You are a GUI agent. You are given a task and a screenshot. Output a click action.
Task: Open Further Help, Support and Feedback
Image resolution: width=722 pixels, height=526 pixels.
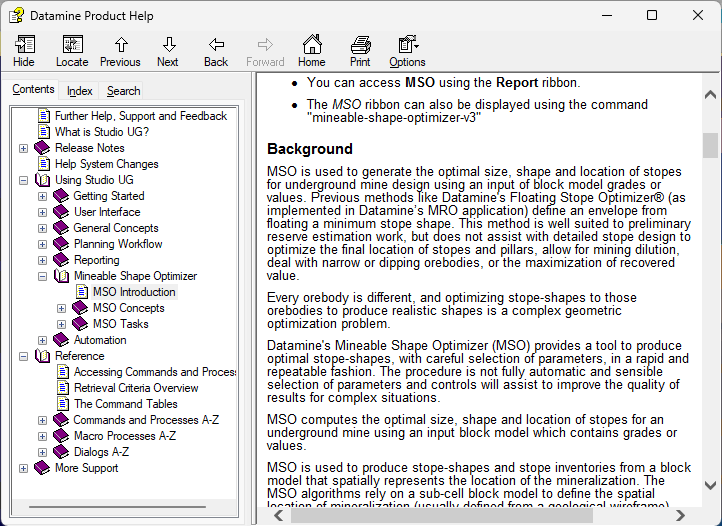coord(141,116)
